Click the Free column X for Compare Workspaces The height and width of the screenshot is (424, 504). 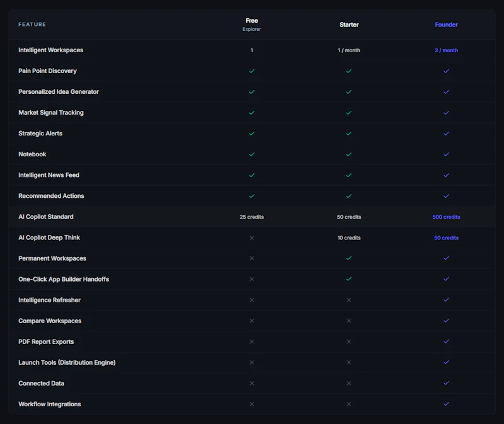(251, 321)
